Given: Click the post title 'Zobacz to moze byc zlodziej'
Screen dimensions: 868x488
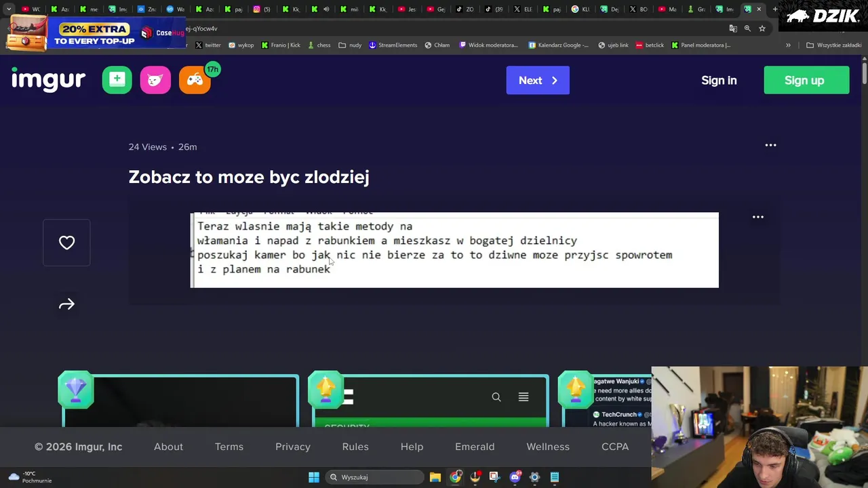Looking at the screenshot, I should (249, 177).
